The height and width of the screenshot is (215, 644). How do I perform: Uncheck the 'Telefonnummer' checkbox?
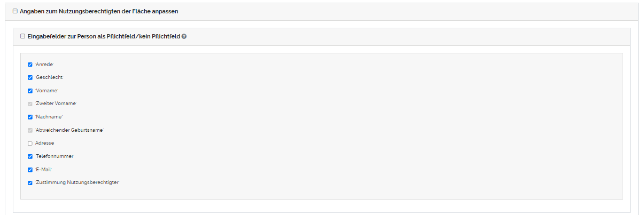point(30,156)
